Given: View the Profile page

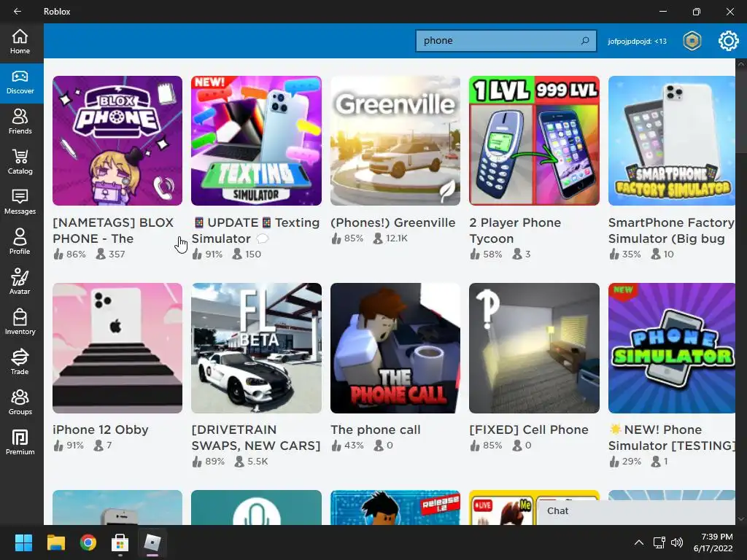Looking at the screenshot, I should tap(20, 242).
